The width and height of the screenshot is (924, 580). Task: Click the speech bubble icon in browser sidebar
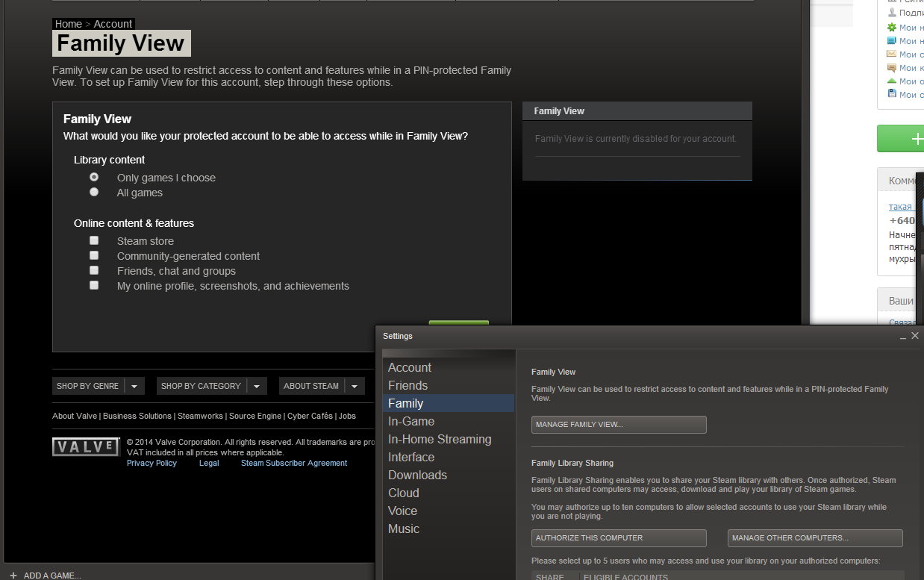coord(891,68)
